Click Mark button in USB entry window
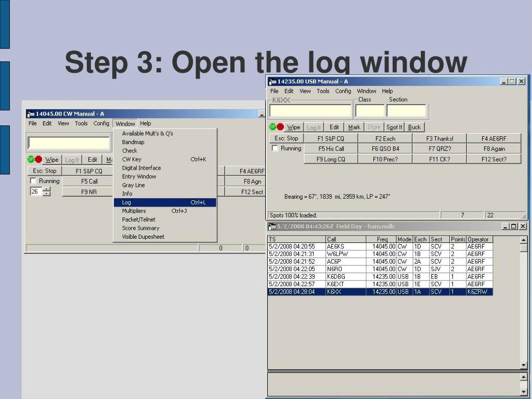The height and width of the screenshot is (399, 532). point(354,127)
